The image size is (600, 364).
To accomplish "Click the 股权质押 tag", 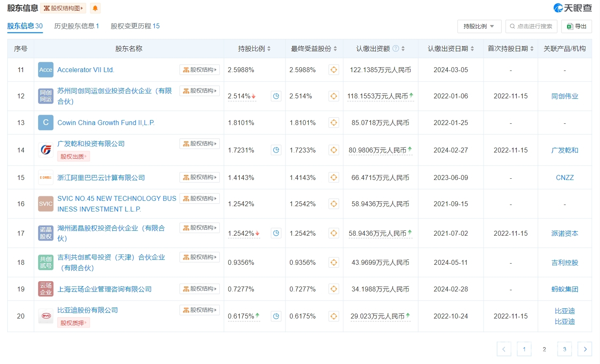I will click(74, 323).
